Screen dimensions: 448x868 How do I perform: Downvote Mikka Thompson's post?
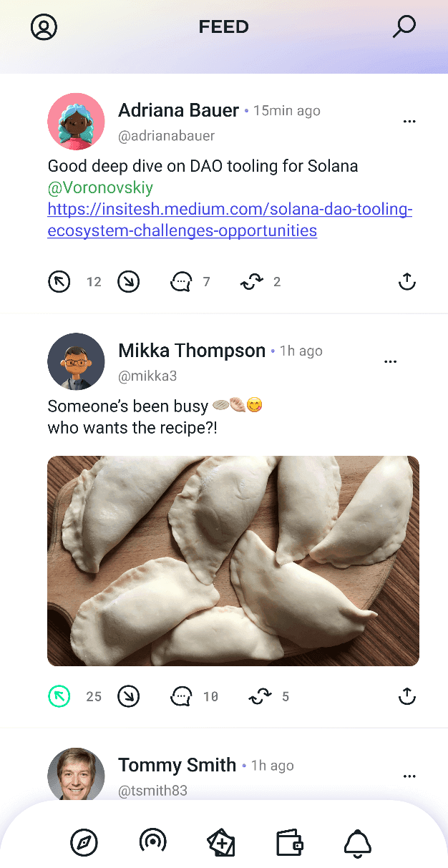coord(129,696)
